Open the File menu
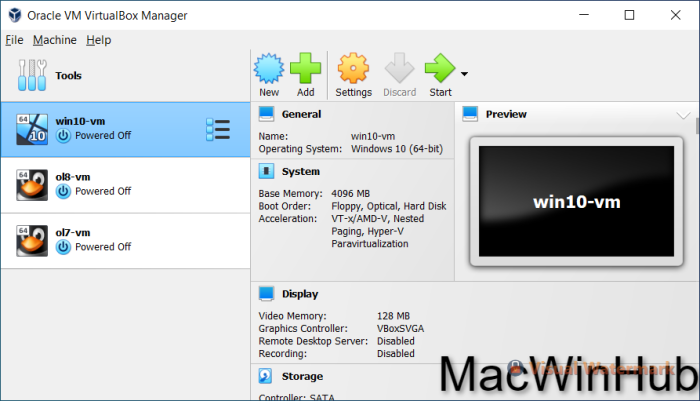700x401 pixels. 14,40
